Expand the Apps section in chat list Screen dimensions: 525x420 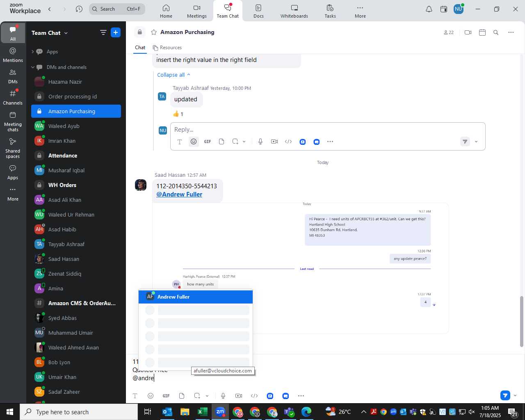33,52
